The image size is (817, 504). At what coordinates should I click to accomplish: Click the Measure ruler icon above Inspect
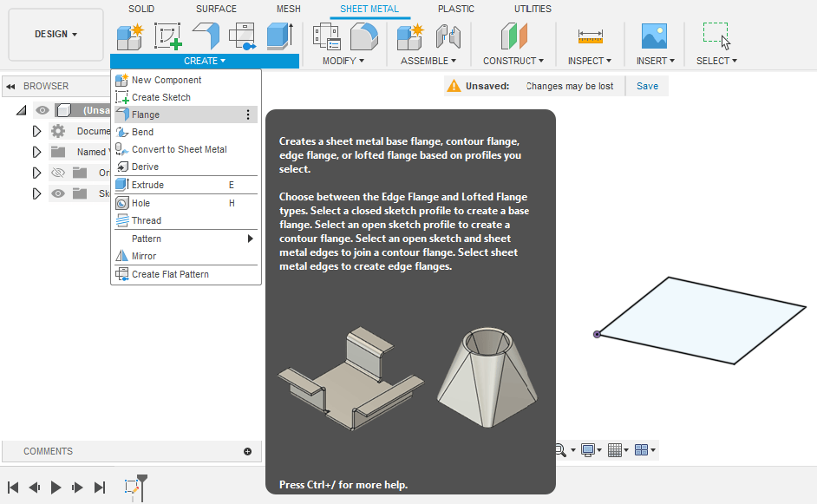pos(590,36)
